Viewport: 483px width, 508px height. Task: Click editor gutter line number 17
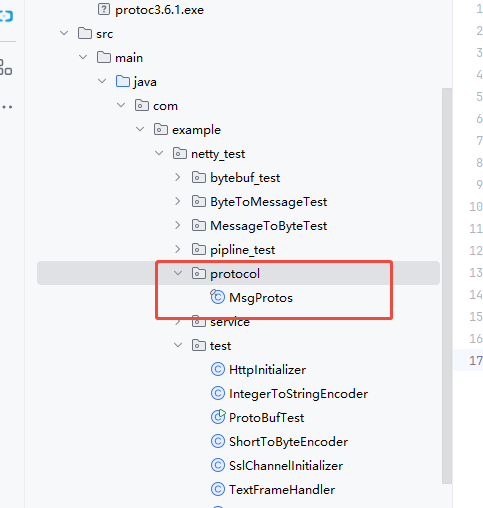(x=476, y=360)
